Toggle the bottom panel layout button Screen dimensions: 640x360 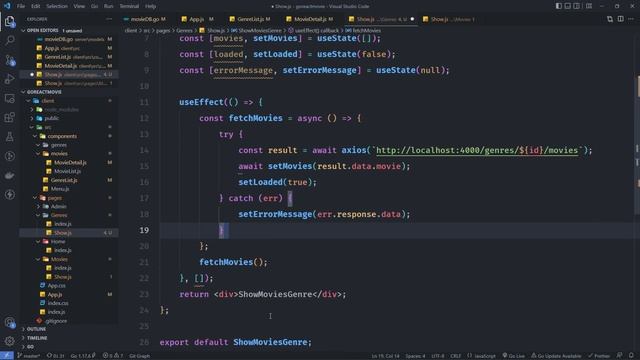(x=567, y=6)
